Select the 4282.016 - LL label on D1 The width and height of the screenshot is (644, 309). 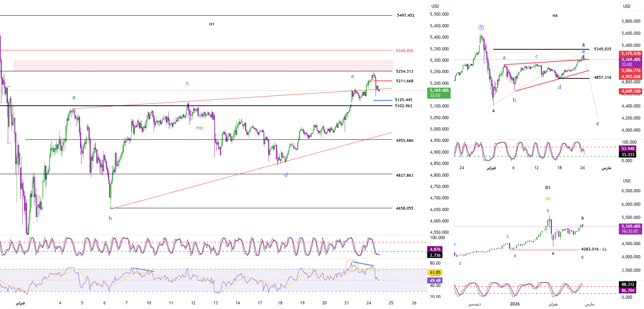pos(594,249)
